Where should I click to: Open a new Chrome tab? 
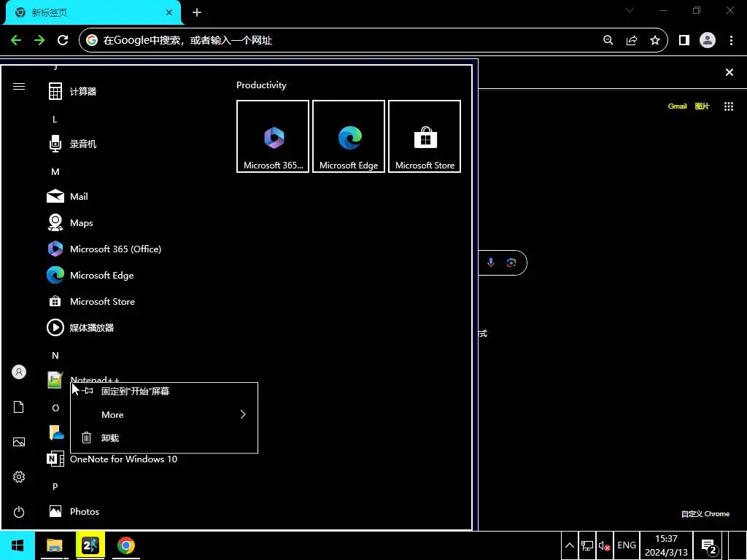[x=197, y=12]
